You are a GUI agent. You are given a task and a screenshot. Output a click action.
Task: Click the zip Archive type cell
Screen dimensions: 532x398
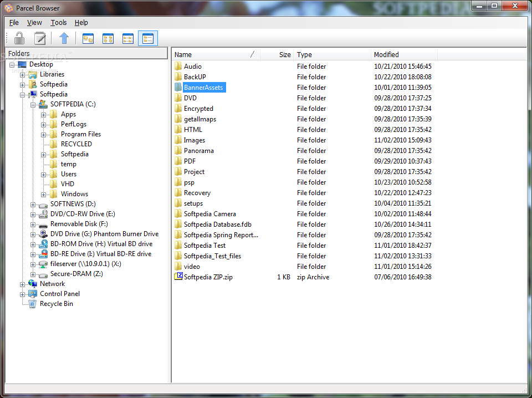point(313,277)
